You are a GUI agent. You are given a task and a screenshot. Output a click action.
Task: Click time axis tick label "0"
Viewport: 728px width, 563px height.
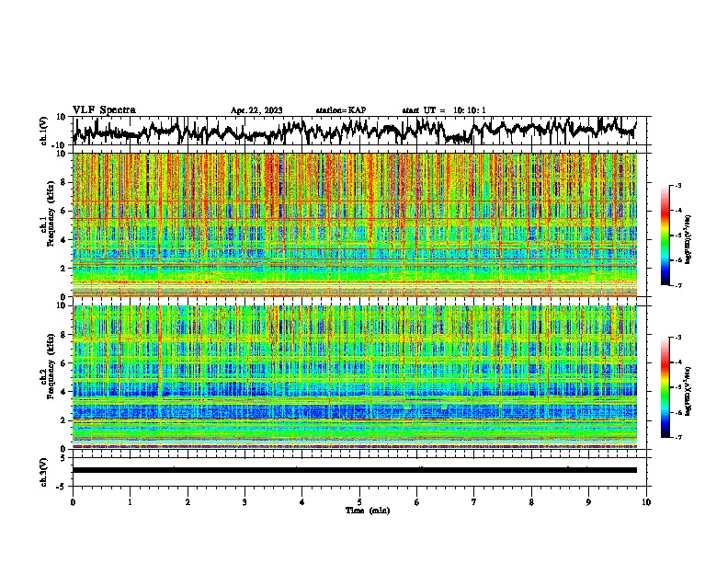[73, 502]
